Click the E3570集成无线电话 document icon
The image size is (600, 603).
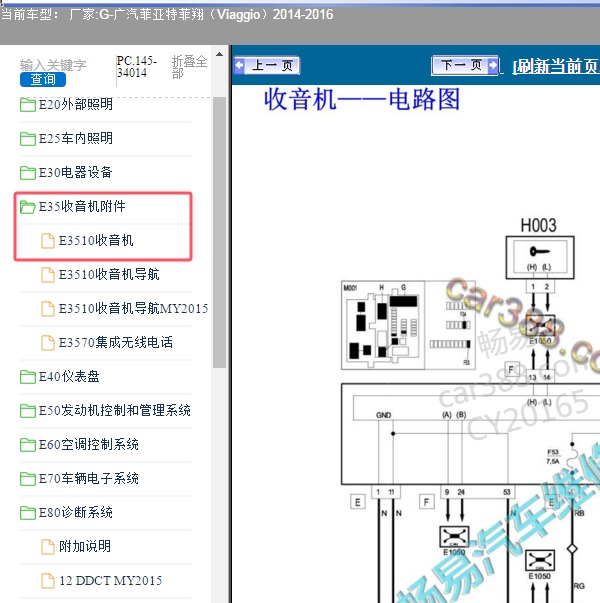pos(48,343)
